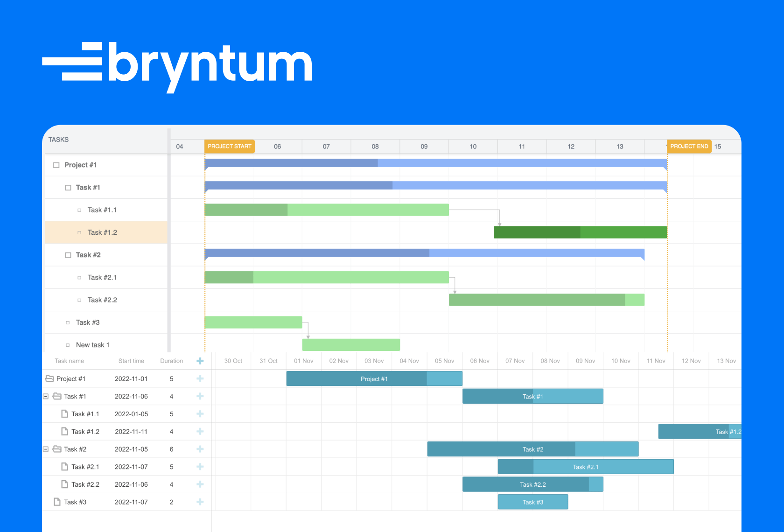The width and height of the screenshot is (784, 532).
Task: Check the Project #1 checkbox
Action: [56, 165]
